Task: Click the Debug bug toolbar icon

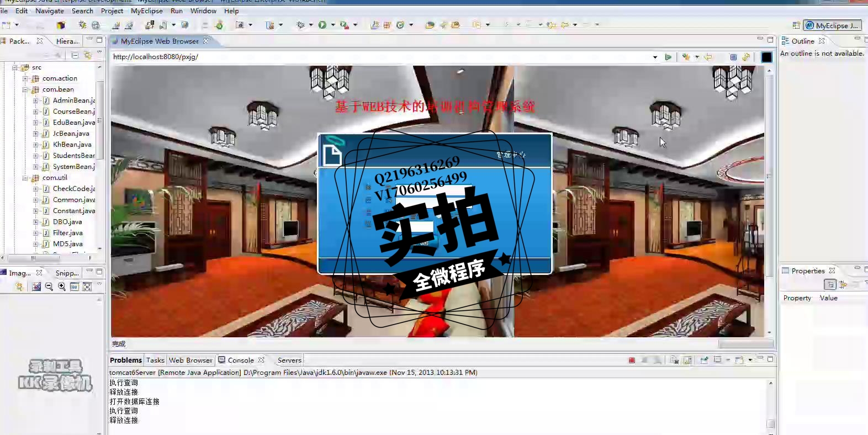Action: click(x=301, y=25)
